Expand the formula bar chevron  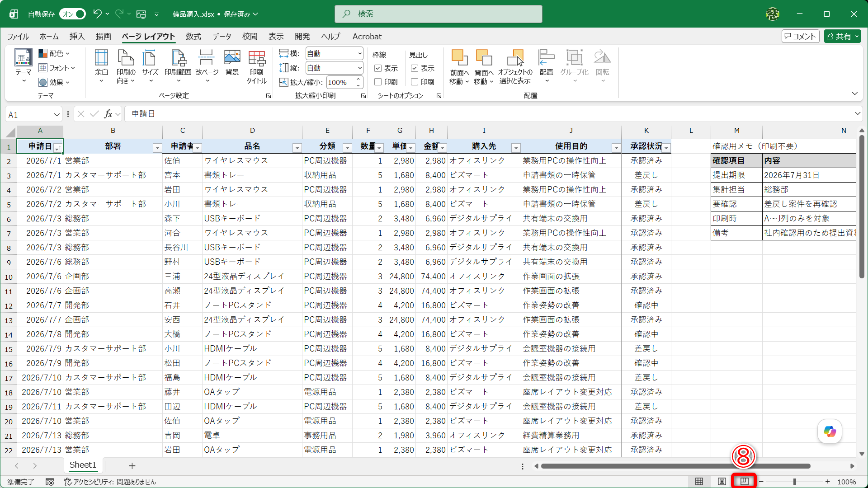(x=857, y=113)
